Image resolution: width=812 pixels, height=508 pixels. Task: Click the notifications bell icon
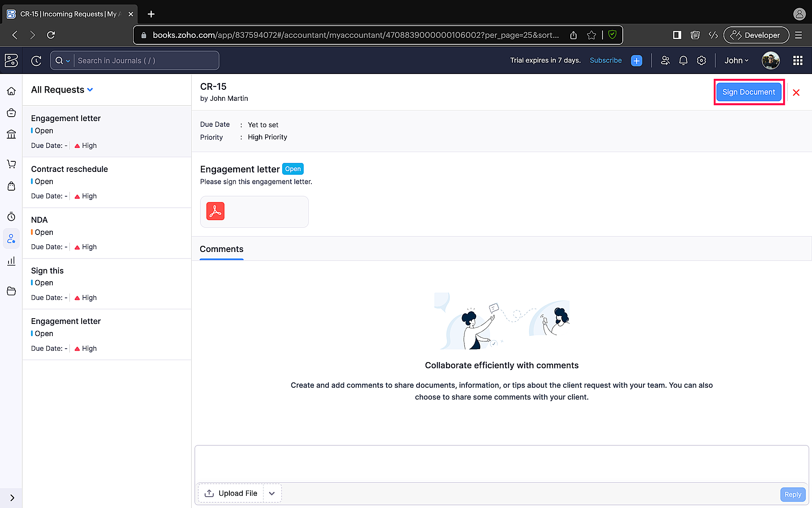pos(683,61)
